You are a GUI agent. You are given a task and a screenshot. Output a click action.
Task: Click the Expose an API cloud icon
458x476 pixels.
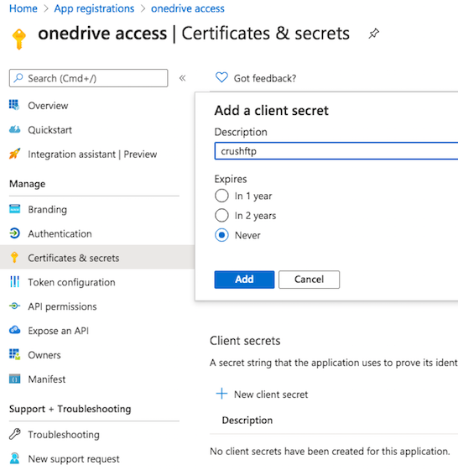pos(14,330)
